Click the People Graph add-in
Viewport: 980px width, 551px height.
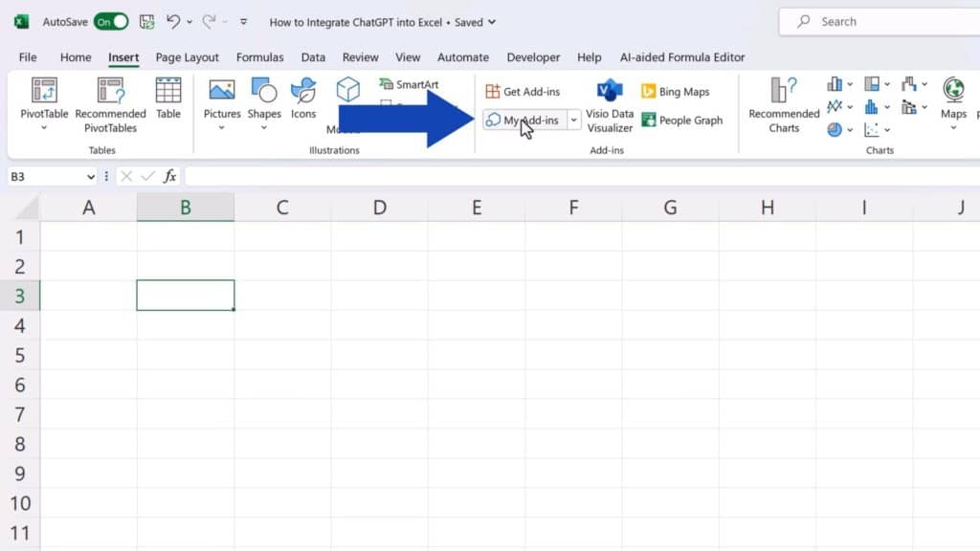coord(682,120)
